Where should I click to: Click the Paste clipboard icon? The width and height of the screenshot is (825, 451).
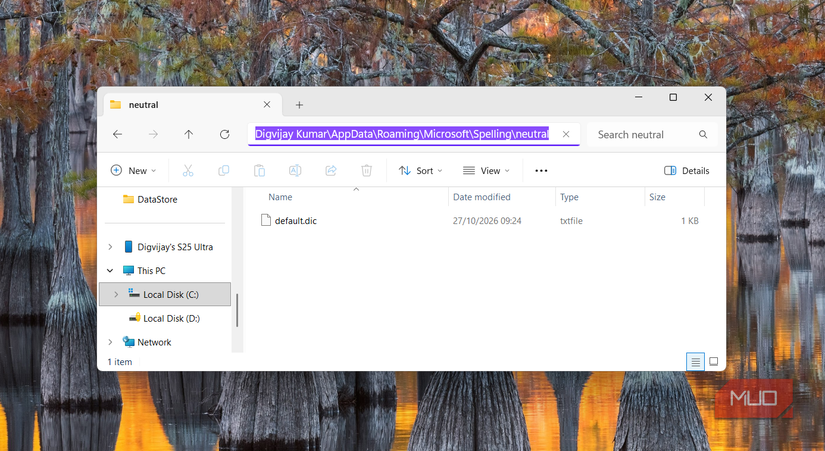click(x=259, y=171)
